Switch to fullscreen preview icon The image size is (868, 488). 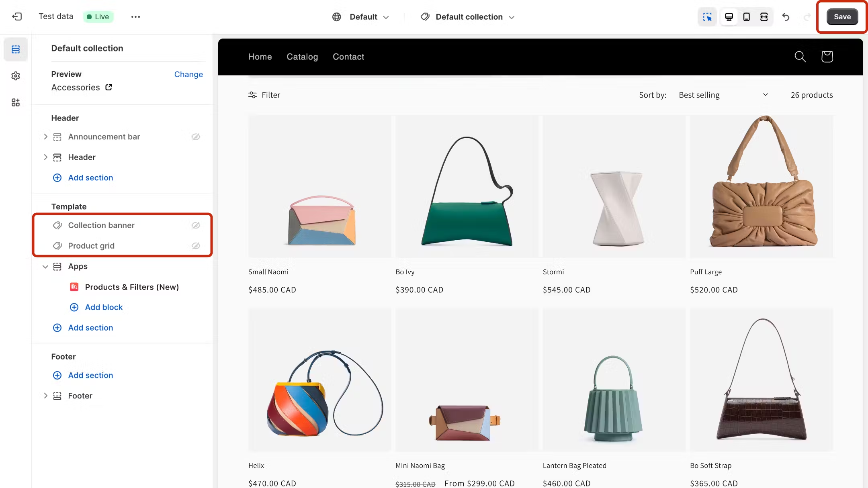pyautogui.click(x=764, y=17)
